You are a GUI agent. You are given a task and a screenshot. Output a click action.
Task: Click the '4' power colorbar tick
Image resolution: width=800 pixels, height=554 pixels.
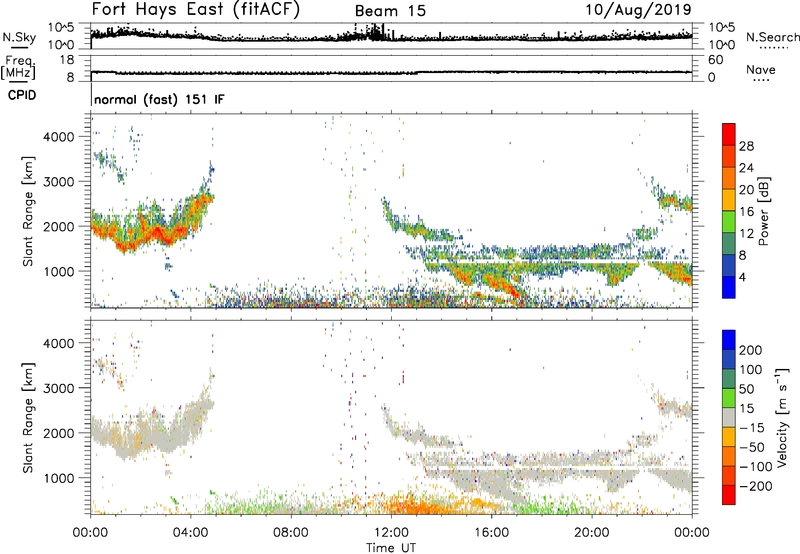pyautogui.click(x=742, y=278)
